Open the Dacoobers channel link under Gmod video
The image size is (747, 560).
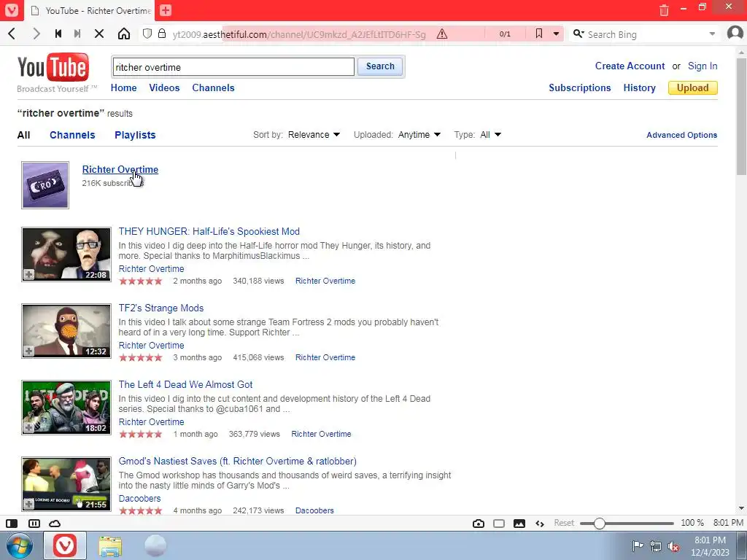pyautogui.click(x=139, y=499)
